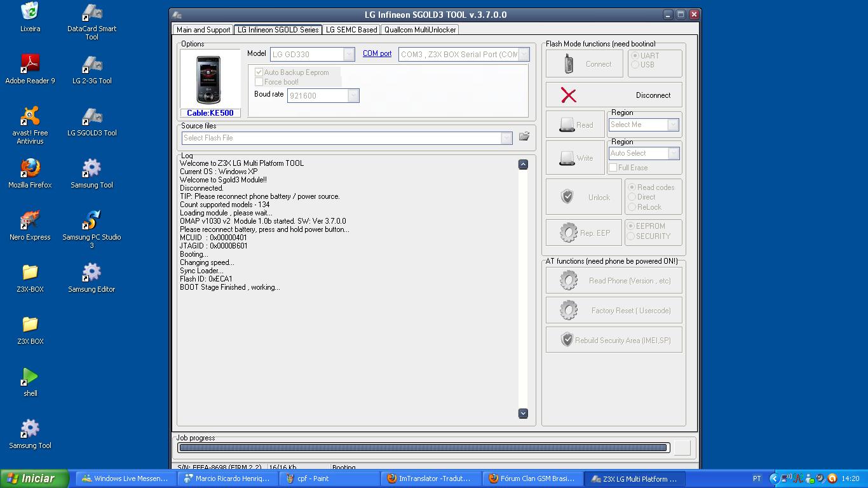868x488 pixels.
Task: Click the 'BOOT Stage Finished , working...' log line
Action: pos(229,287)
